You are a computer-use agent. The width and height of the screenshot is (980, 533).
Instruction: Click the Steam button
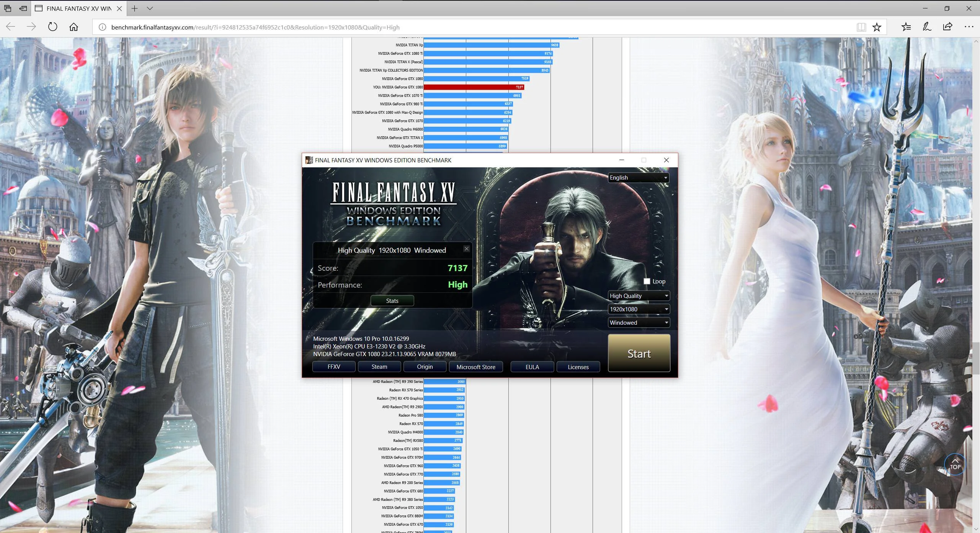(x=379, y=367)
